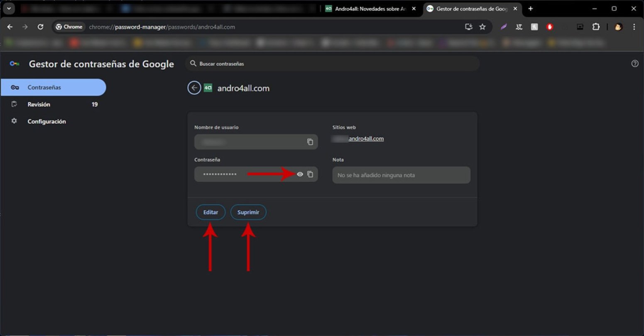644x336 pixels.
Task: Open the red hand blocker extension
Action: coord(550,27)
